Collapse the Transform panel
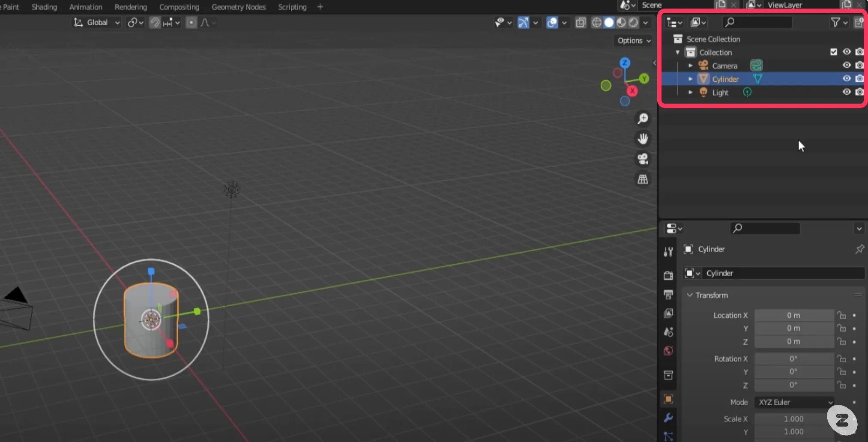This screenshot has width=868, height=442. point(689,295)
